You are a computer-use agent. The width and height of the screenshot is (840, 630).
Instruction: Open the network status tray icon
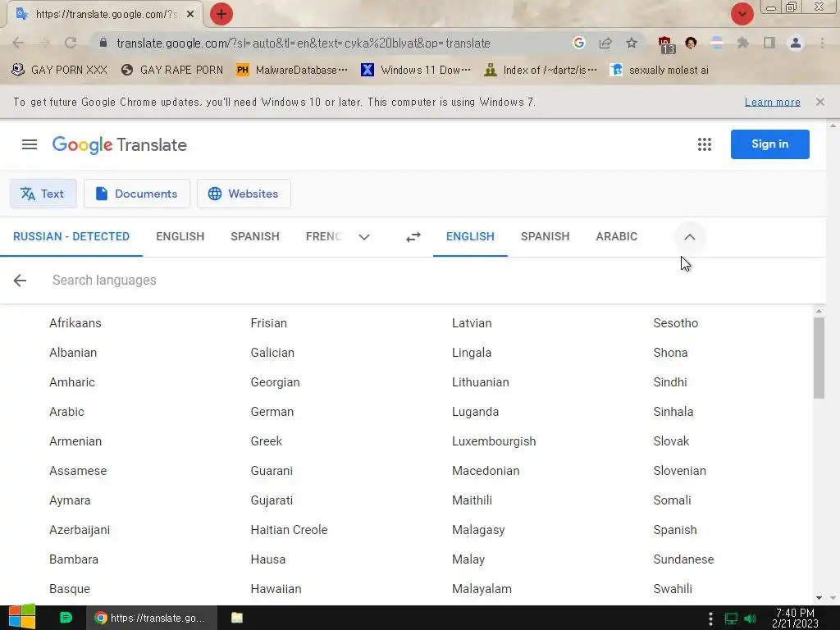tap(731, 619)
